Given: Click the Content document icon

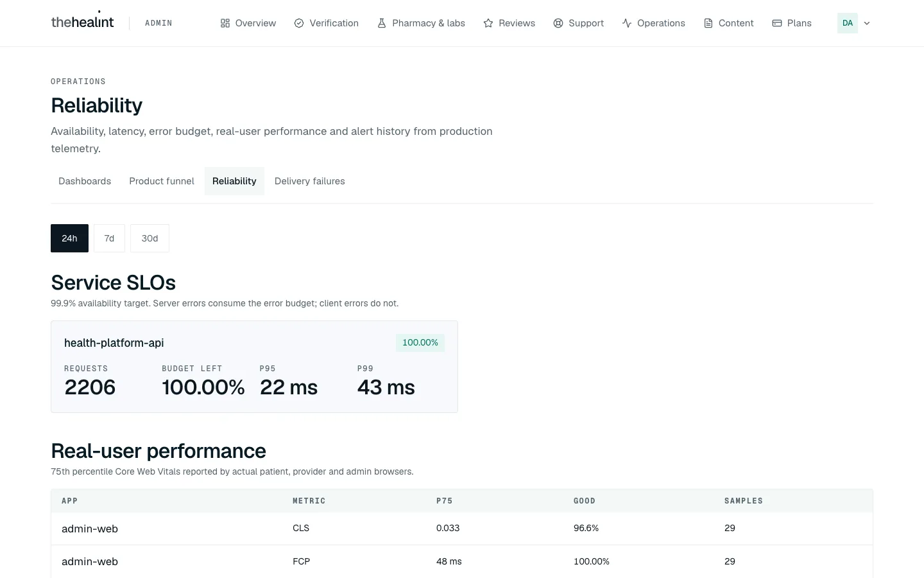Looking at the screenshot, I should (x=708, y=23).
